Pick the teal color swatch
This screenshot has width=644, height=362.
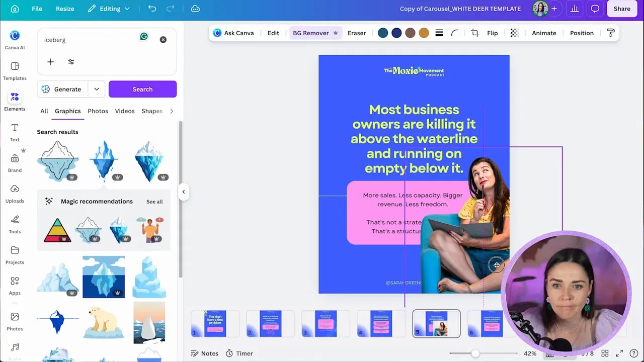383,33
